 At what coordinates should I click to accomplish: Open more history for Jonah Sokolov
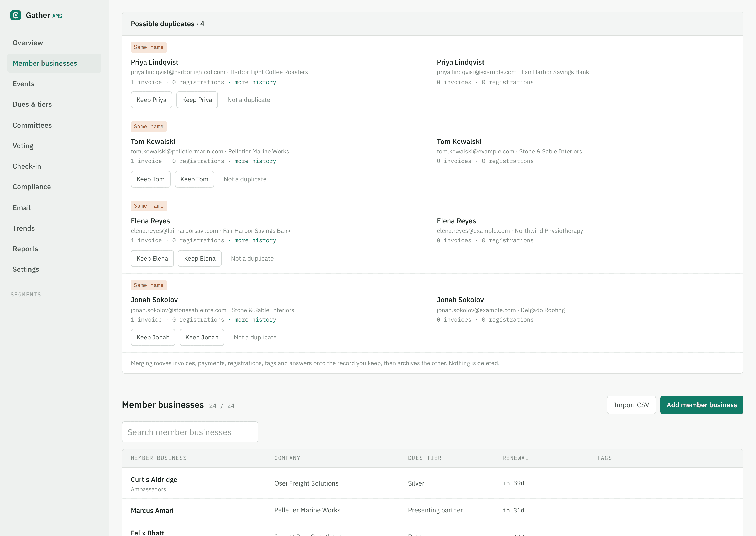point(255,320)
